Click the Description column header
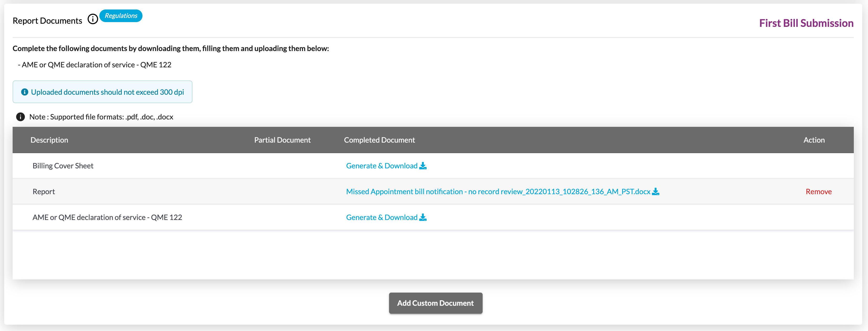868x331 pixels. tap(49, 140)
